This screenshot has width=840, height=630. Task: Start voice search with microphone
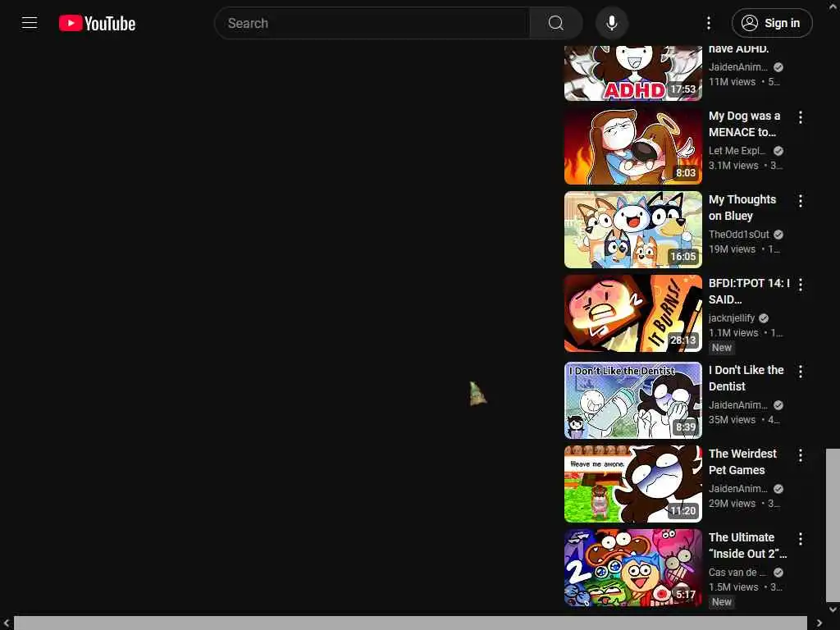pyautogui.click(x=611, y=23)
